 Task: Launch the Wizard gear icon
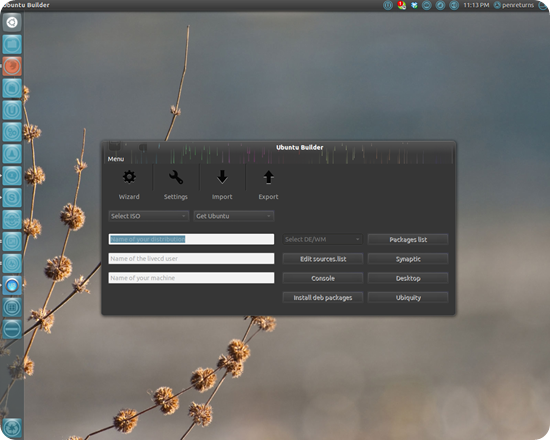click(129, 177)
